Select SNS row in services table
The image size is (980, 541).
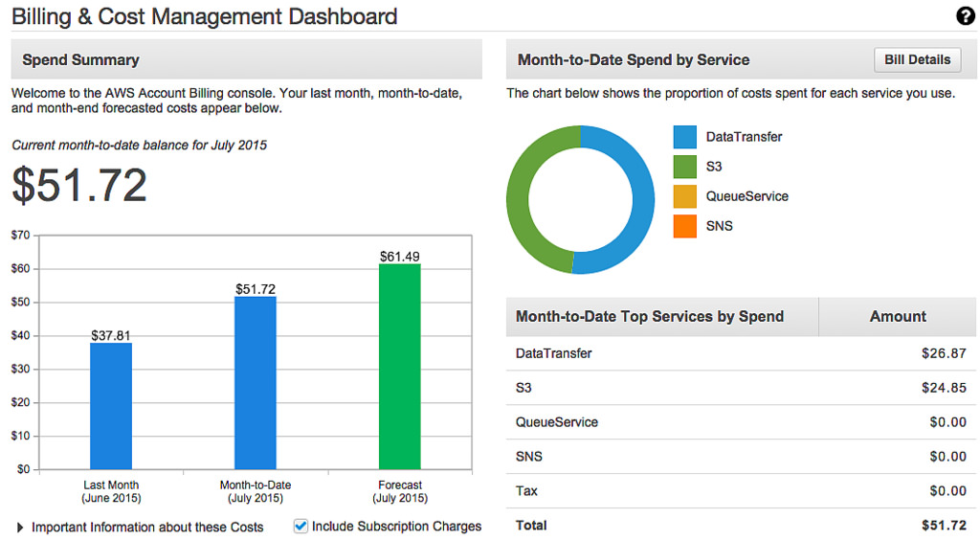742,457
